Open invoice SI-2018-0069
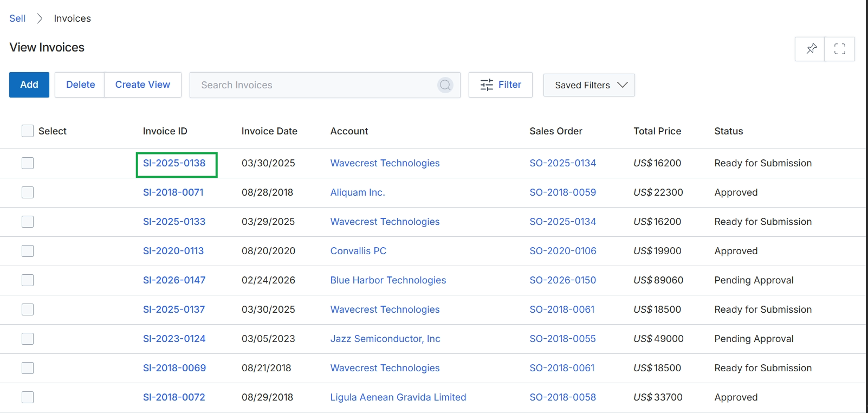Screen dimensions: 868x413 [174, 368]
